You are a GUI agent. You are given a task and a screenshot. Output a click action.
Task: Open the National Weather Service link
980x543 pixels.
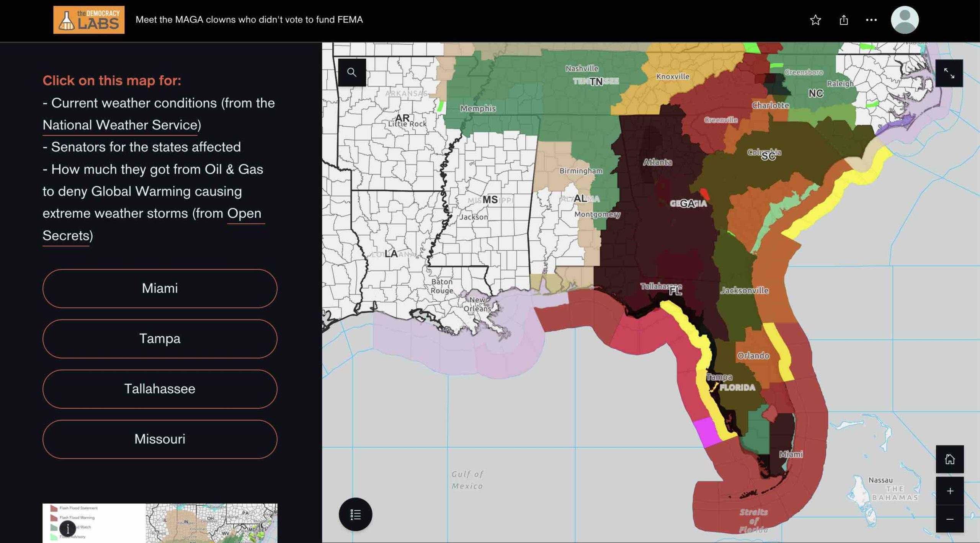coord(120,125)
